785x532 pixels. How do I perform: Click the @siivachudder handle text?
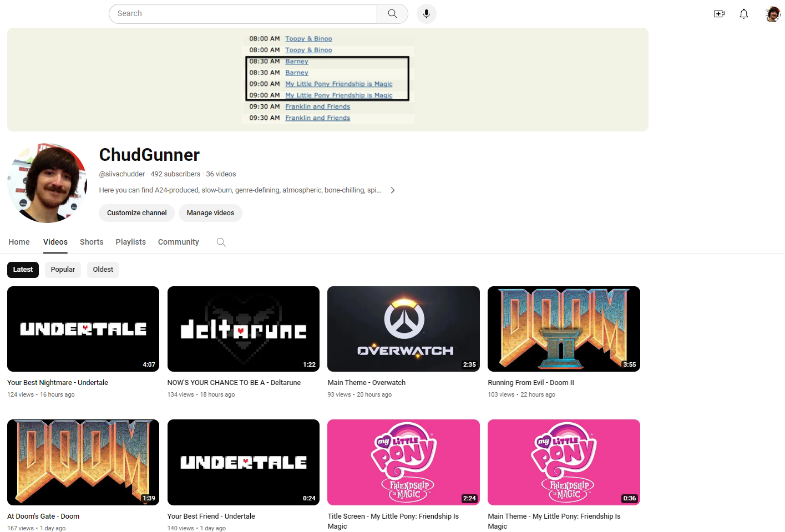pyautogui.click(x=122, y=174)
